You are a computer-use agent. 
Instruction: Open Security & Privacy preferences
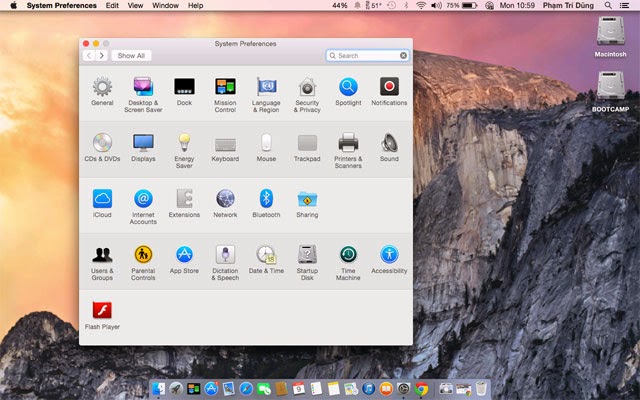307,95
